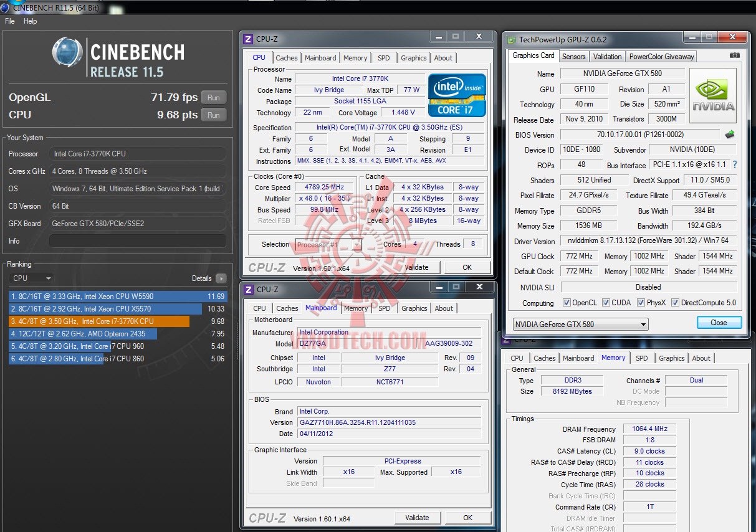
Task: Open the Cinebench File menu
Action: click(x=10, y=21)
